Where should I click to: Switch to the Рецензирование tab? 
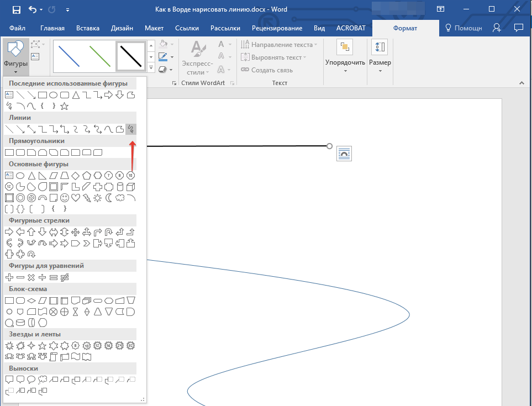point(277,28)
